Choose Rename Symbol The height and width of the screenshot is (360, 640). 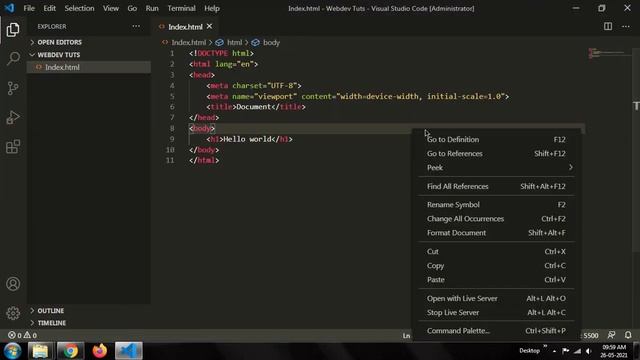click(496, 204)
